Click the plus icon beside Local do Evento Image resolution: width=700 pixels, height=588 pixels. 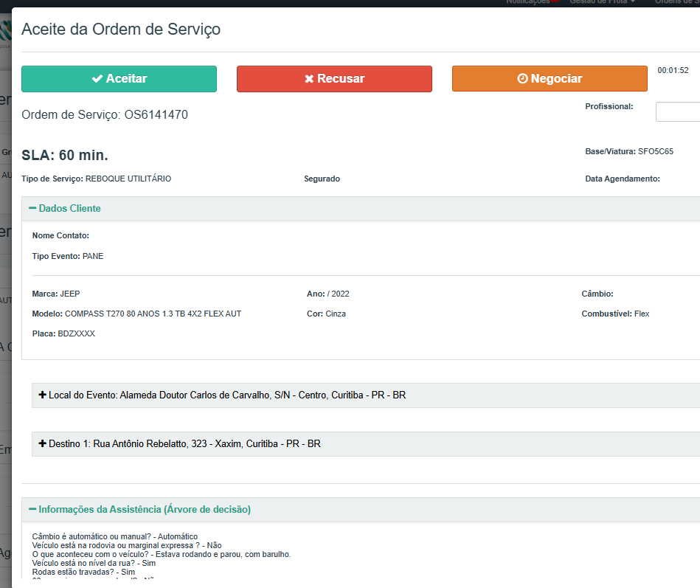[x=43, y=395]
